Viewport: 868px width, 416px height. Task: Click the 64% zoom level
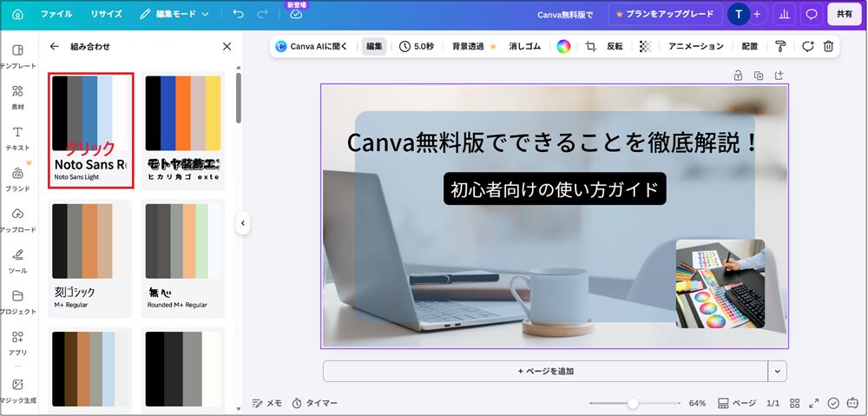point(698,403)
